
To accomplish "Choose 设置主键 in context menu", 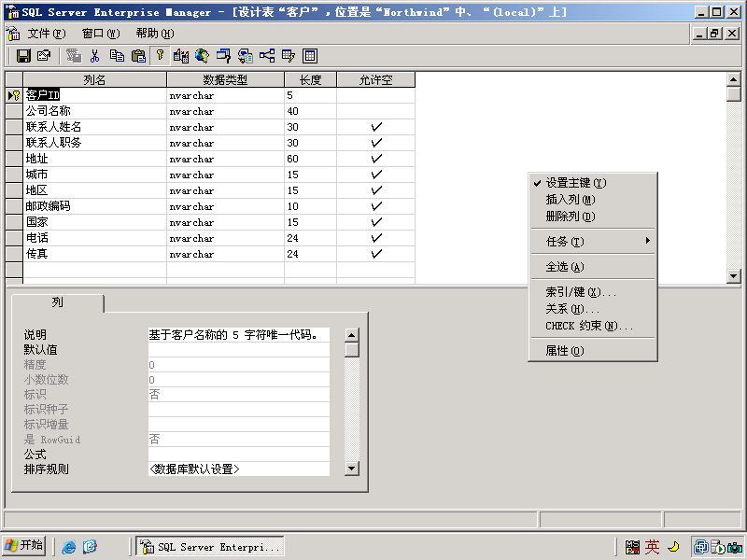I will click(x=593, y=183).
